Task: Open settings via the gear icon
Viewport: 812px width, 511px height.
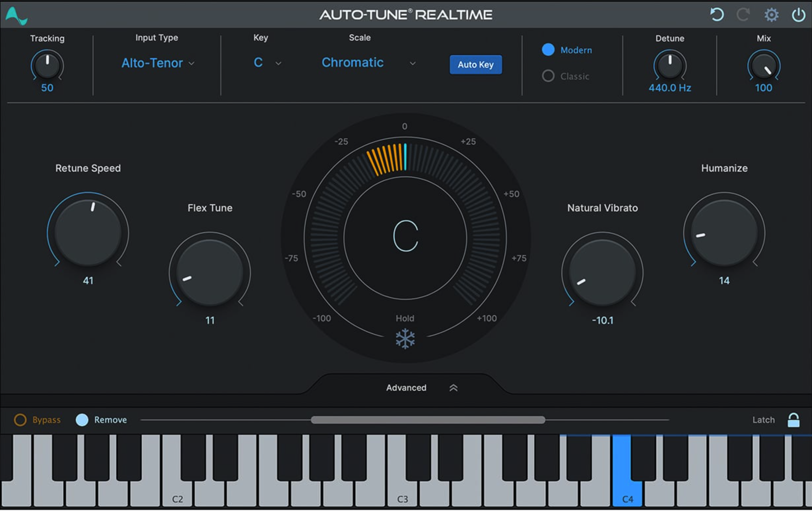Action: [x=771, y=15]
